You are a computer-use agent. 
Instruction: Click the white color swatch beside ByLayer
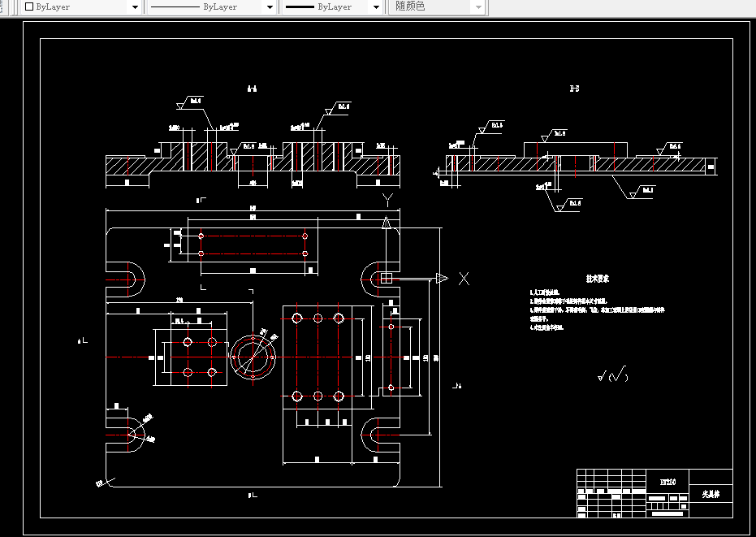(x=29, y=6)
